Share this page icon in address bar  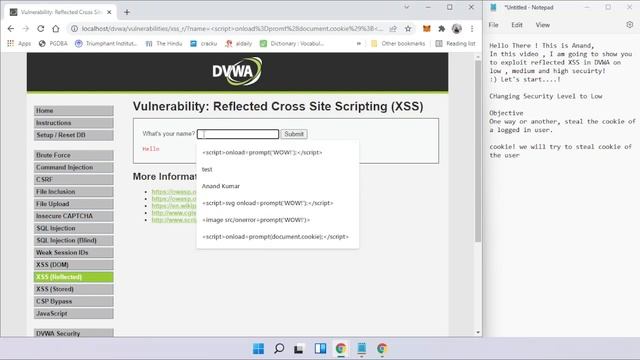(x=393, y=29)
